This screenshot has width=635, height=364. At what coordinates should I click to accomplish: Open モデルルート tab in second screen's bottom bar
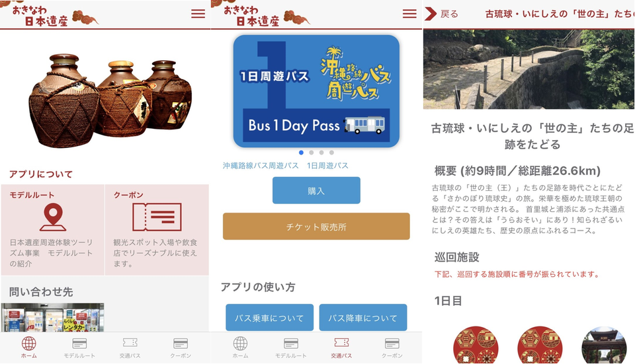pos(291,348)
